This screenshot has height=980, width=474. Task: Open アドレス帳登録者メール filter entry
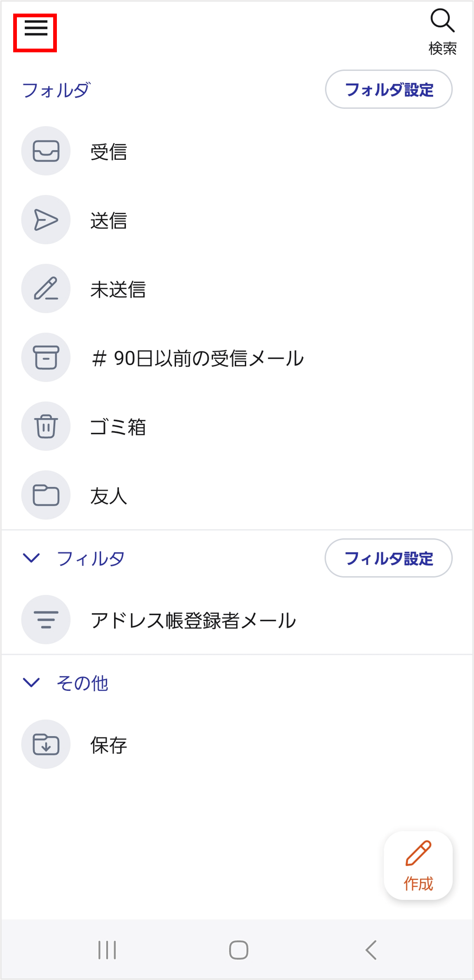[x=193, y=620]
